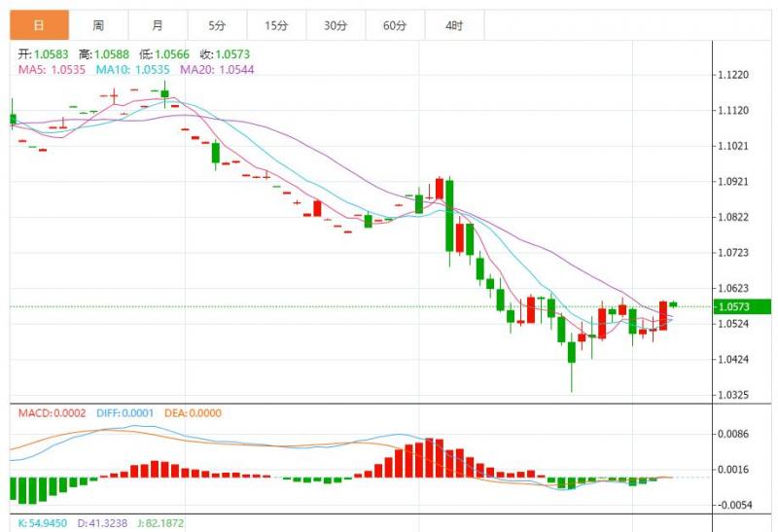The height and width of the screenshot is (532, 778).
Task: Click the D:41.3238 KDJ value
Action: [x=102, y=523]
